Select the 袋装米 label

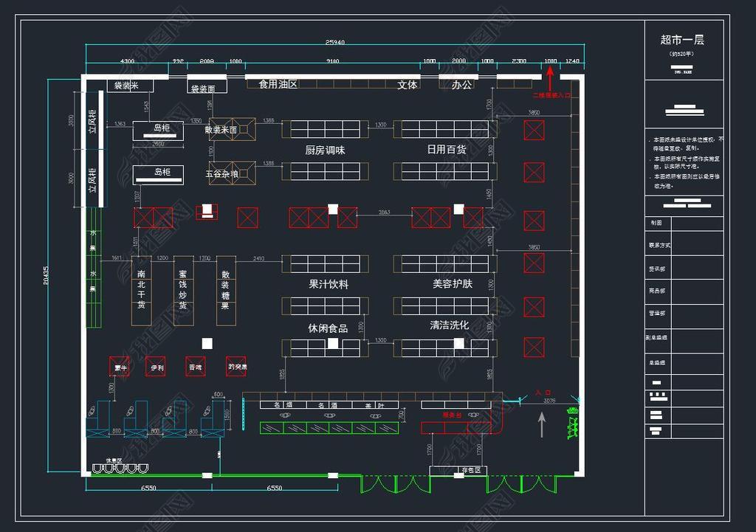pyautogui.click(x=126, y=86)
